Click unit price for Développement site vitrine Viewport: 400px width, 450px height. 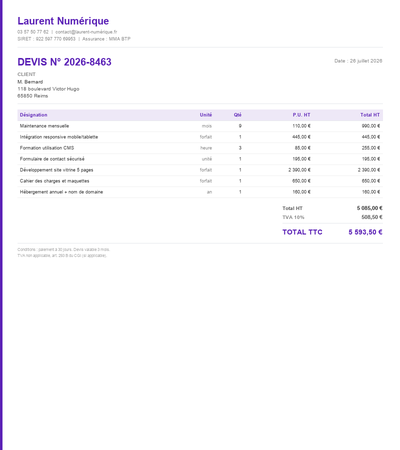click(x=299, y=170)
